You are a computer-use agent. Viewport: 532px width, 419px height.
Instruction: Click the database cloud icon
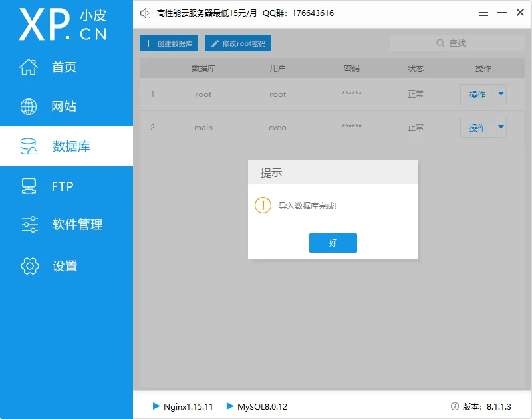coord(29,147)
